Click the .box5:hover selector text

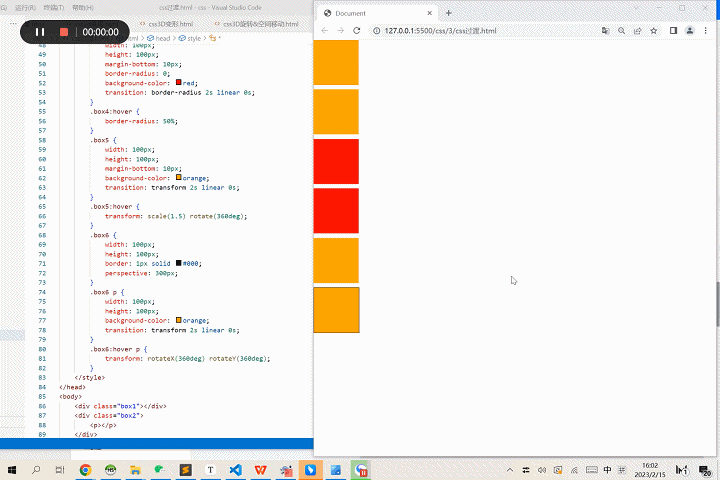(111, 207)
